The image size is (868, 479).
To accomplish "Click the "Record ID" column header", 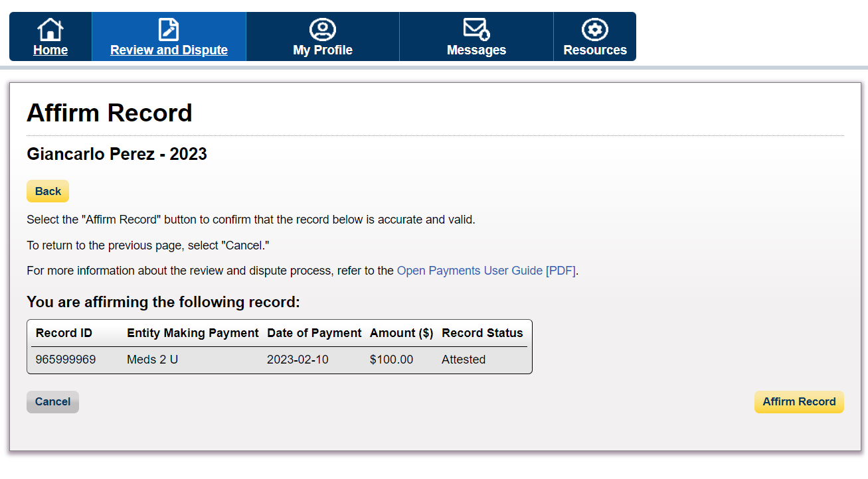I will point(64,333).
